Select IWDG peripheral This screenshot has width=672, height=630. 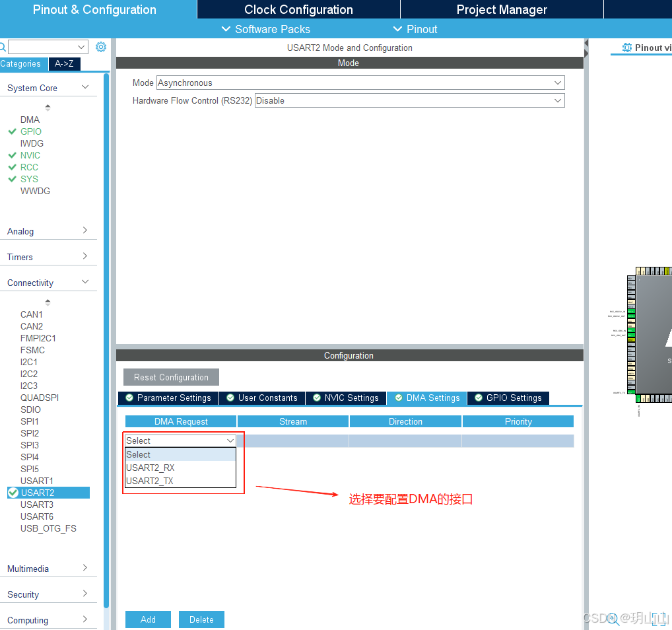click(x=32, y=143)
